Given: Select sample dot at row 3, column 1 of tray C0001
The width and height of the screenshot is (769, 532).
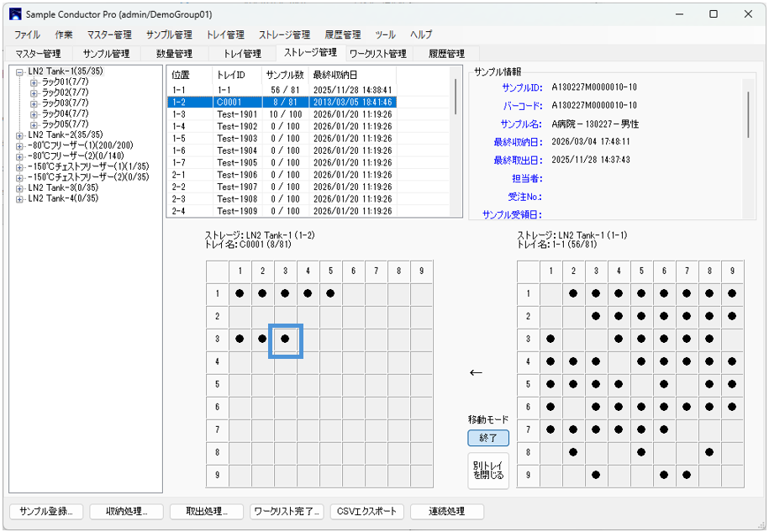Looking at the screenshot, I should 240,339.
